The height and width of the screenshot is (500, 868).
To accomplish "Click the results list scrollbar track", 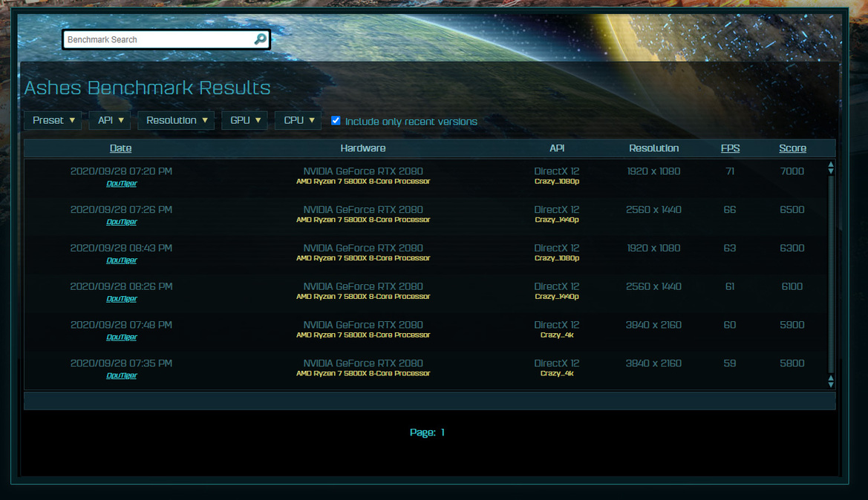I will pyautogui.click(x=830, y=274).
